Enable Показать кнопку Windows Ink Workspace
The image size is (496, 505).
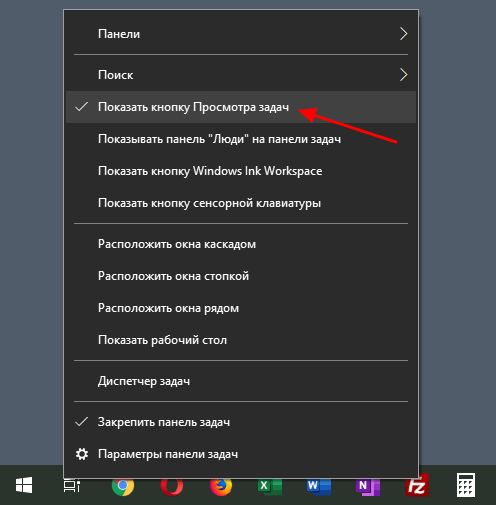[241, 171]
